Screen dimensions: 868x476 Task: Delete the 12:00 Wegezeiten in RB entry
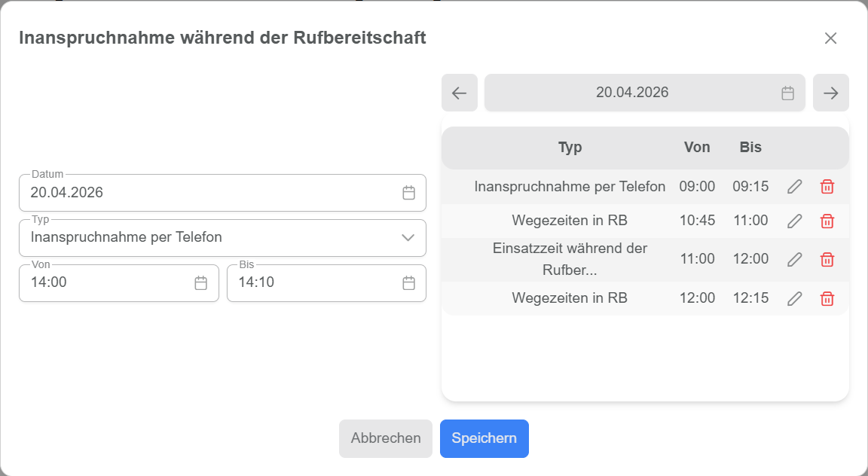pos(827,298)
